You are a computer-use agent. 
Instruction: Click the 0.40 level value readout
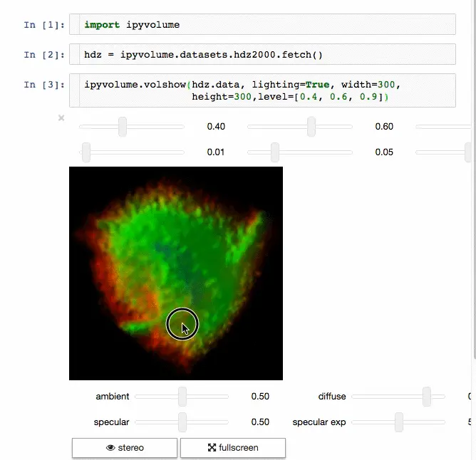[216, 127]
